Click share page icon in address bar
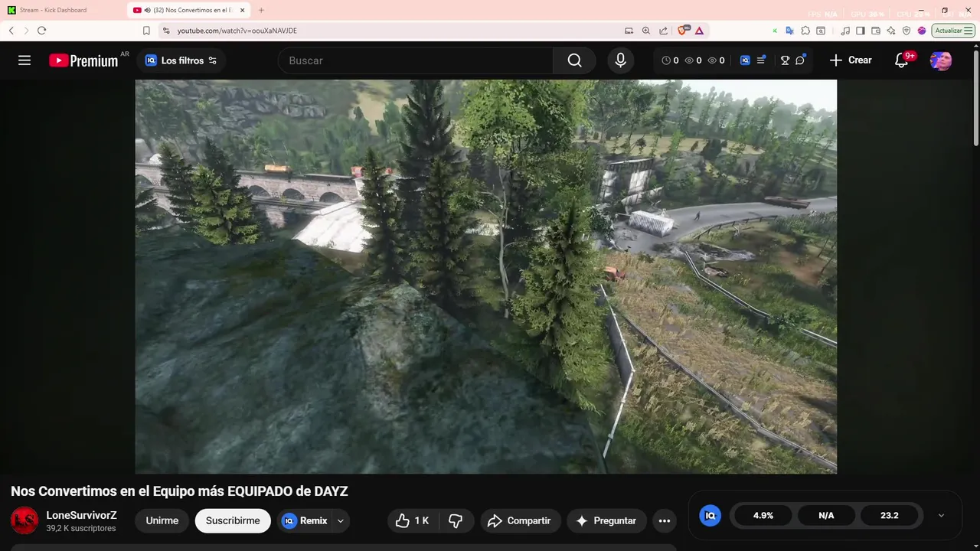The width and height of the screenshot is (980, 551). click(x=663, y=31)
